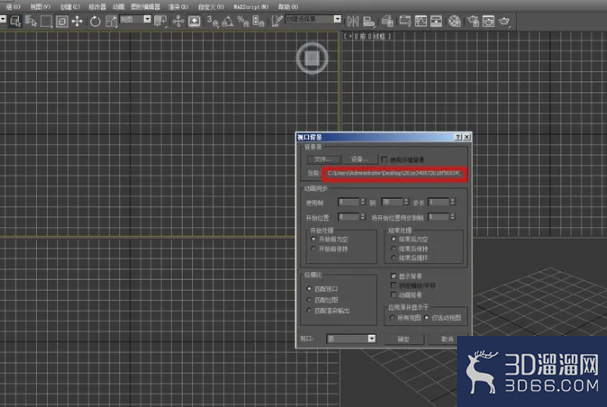The width and height of the screenshot is (607, 407).
Task: Click the 取消 button
Action: [447, 339]
